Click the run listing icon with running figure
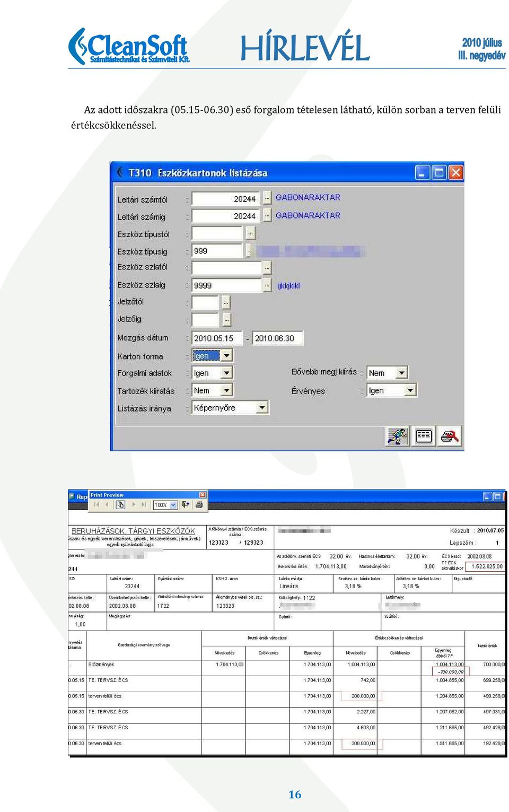Viewport: 509px width, 812px height. coord(397,436)
